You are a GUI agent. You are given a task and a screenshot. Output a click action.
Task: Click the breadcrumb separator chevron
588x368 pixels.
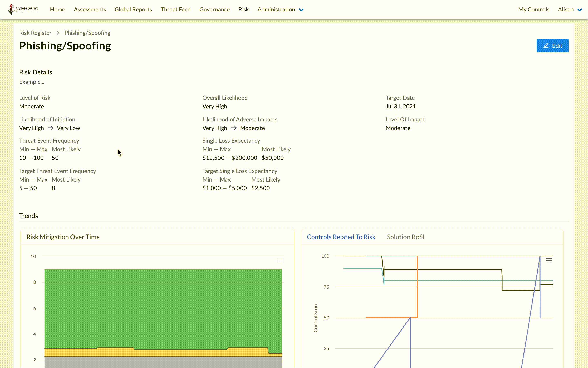point(58,33)
